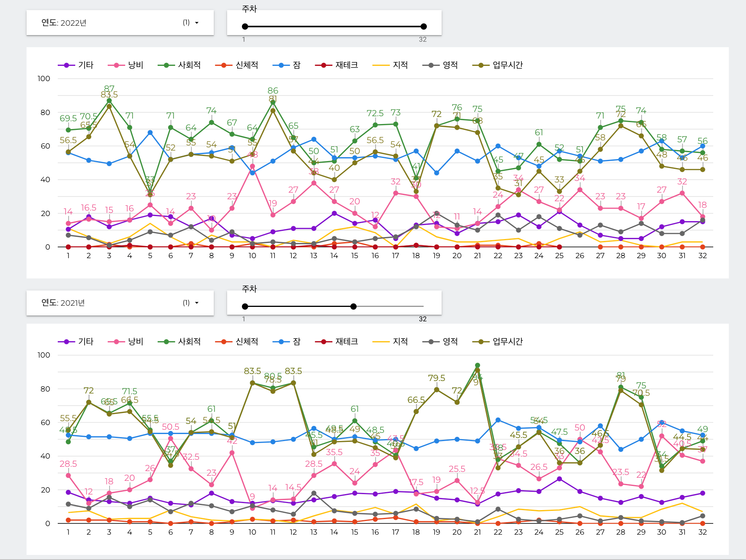Viewport: 746px width, 560px height.
Task: Click the 18 낭비 point at week 32, top chart
Action: point(703,217)
